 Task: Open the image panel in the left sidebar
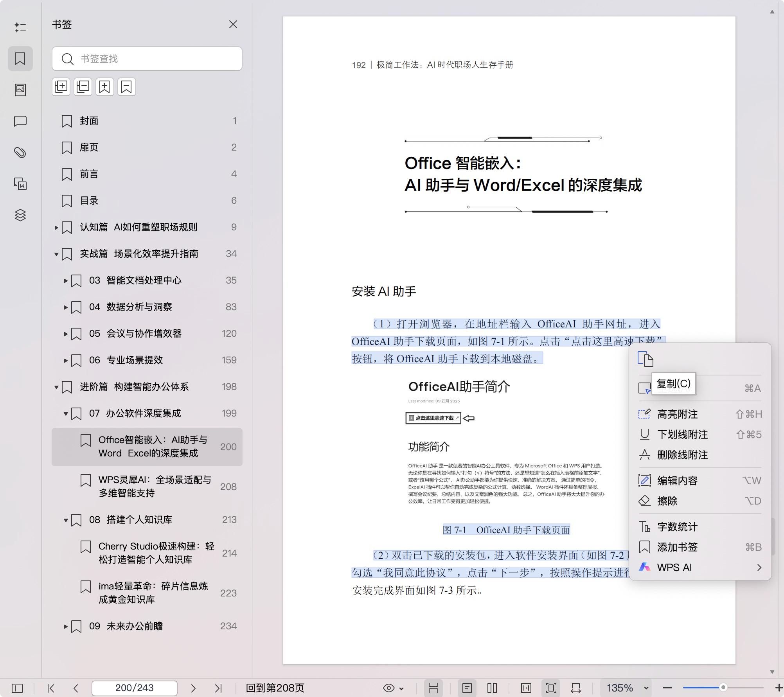click(x=20, y=89)
